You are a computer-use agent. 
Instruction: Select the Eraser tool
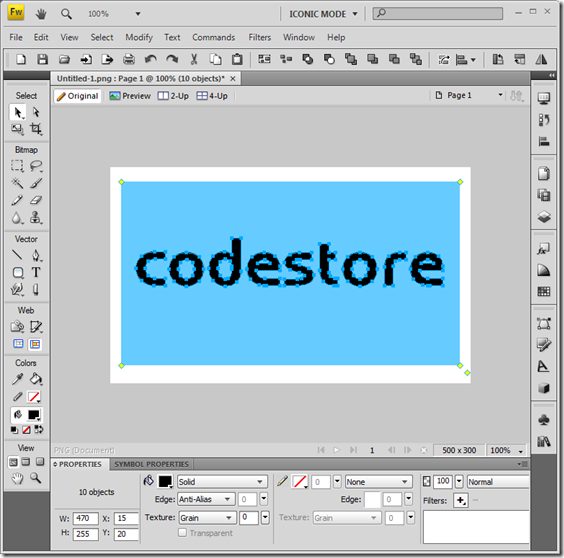pyautogui.click(x=36, y=200)
